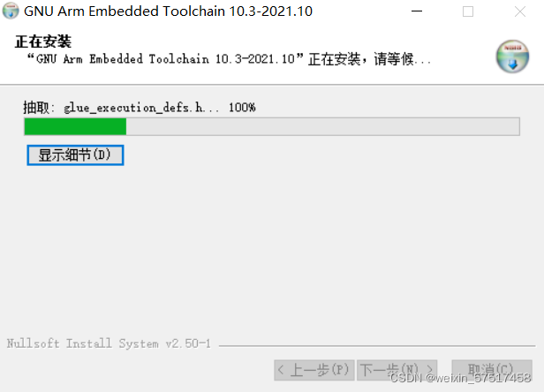
Task: Click the 100% extraction percentage
Action: tap(242, 108)
